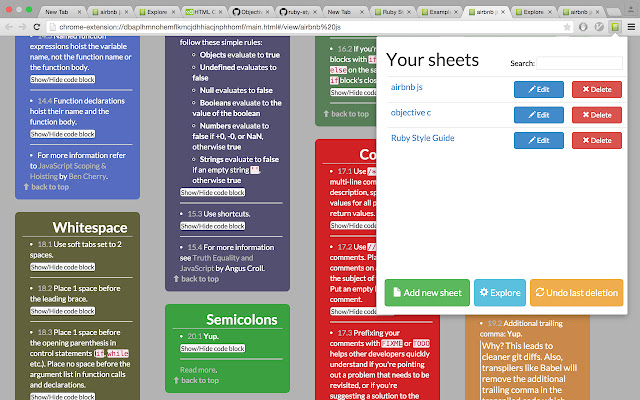Edit the Ruby Style Guide sheet
This screenshot has height=400, width=640.
click(x=539, y=140)
